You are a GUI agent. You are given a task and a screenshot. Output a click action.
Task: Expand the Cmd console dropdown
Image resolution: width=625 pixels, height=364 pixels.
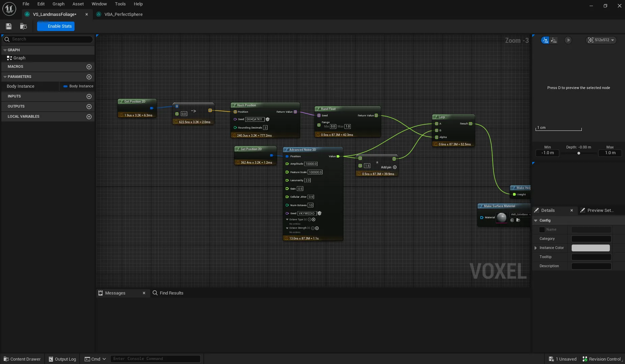click(x=104, y=359)
